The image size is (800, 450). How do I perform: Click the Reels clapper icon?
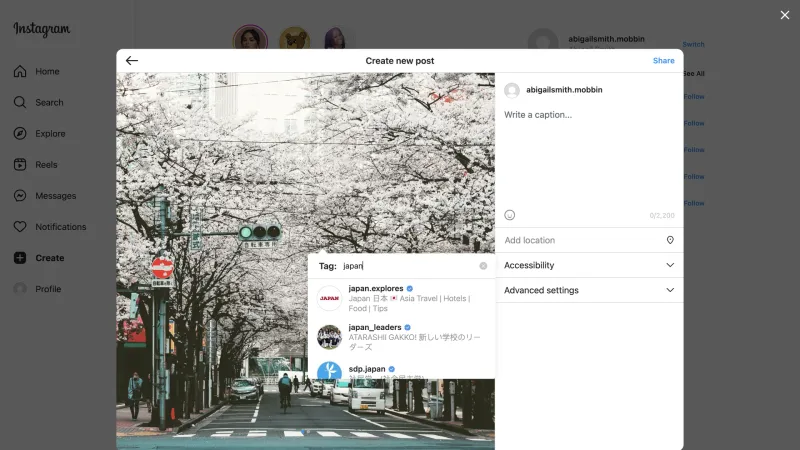tap(20, 165)
